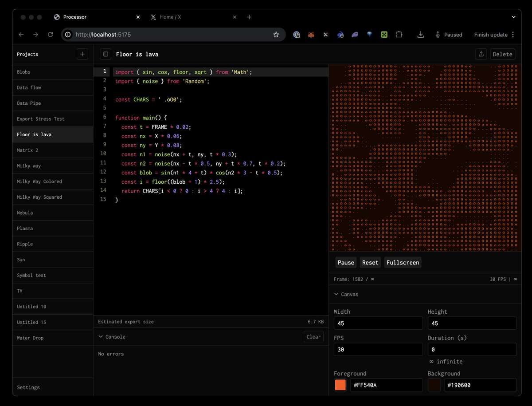532x406 pixels.
Task: Click Finish update button
Action: point(491,35)
